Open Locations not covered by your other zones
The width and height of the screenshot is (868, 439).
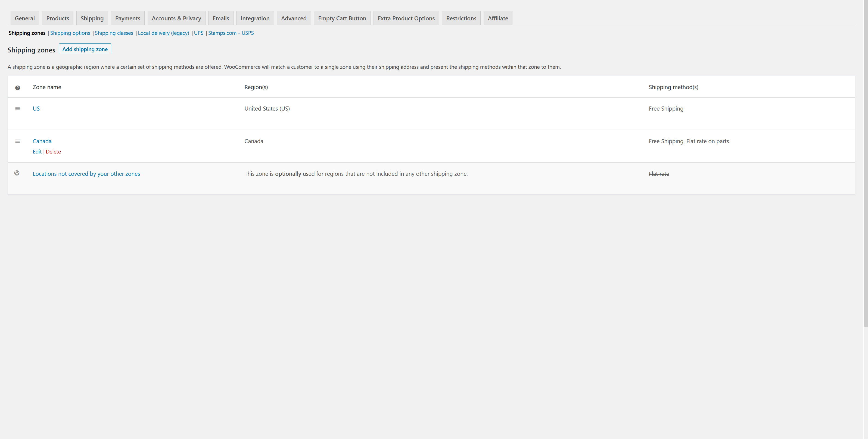[x=86, y=174]
